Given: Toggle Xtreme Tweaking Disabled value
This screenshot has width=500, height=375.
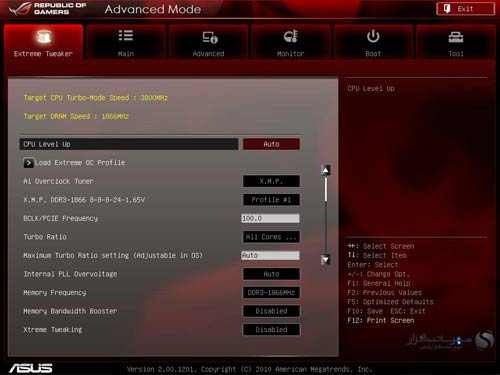Looking at the screenshot, I should (271, 330).
